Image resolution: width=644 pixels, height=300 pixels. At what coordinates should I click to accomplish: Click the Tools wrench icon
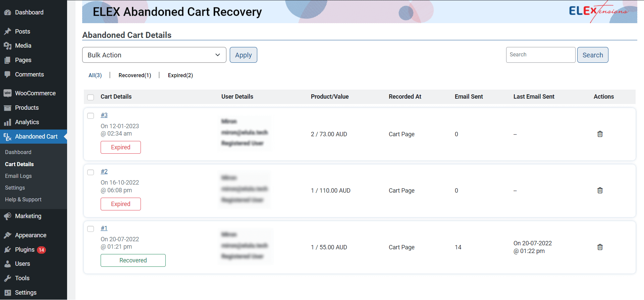pos(7,278)
